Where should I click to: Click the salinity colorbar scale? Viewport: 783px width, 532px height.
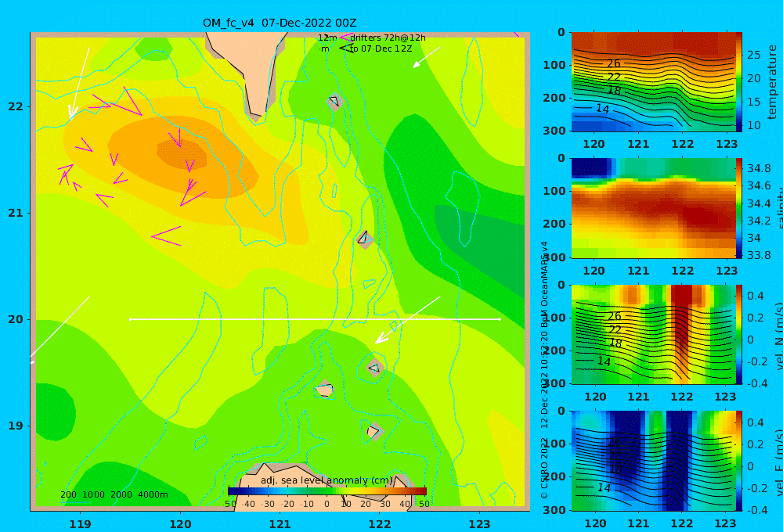[739, 208]
